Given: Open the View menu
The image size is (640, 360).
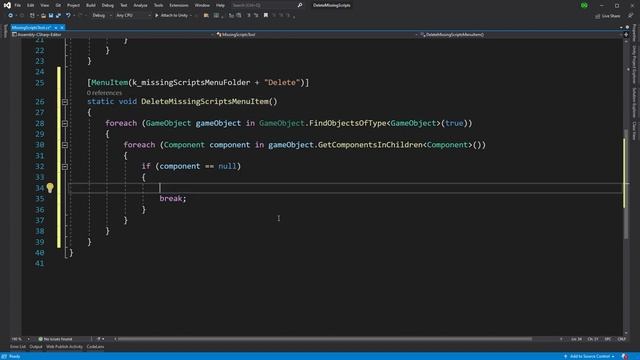Looking at the screenshot, I should tap(44, 5).
